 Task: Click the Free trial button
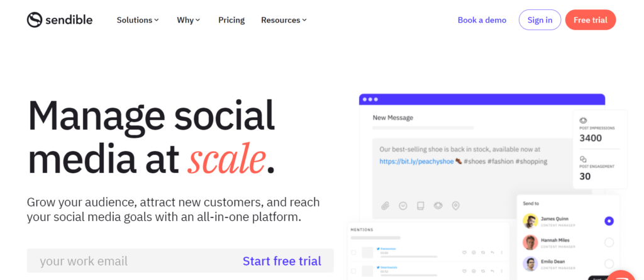pyautogui.click(x=590, y=20)
